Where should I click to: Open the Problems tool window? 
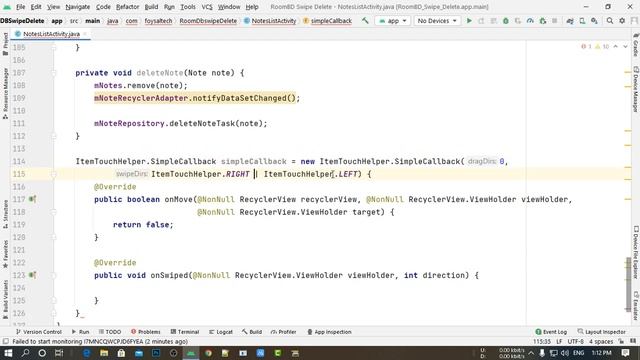pos(146,332)
